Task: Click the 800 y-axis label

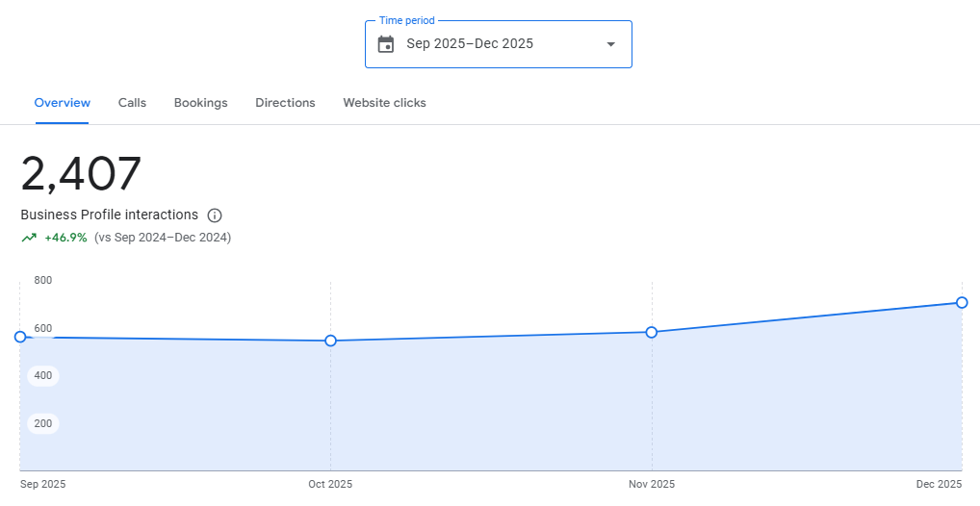Action: (43, 281)
